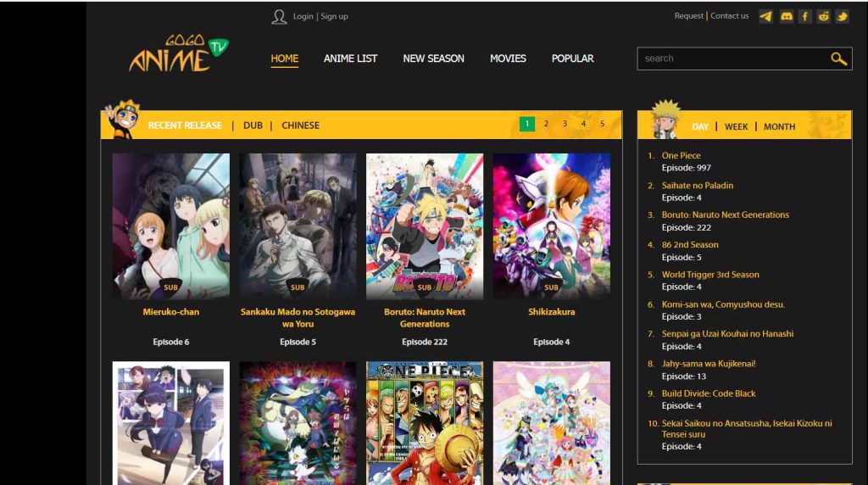Open the MOVIES menu item

pos(508,59)
